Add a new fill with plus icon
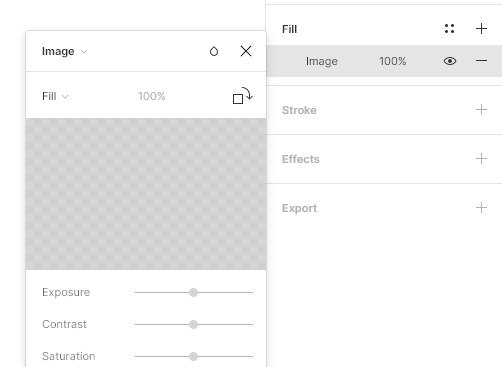This screenshot has width=502, height=367. point(481,29)
